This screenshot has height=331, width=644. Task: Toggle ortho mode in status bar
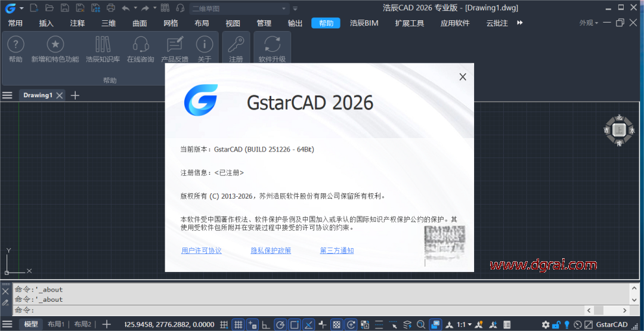[x=267, y=324]
